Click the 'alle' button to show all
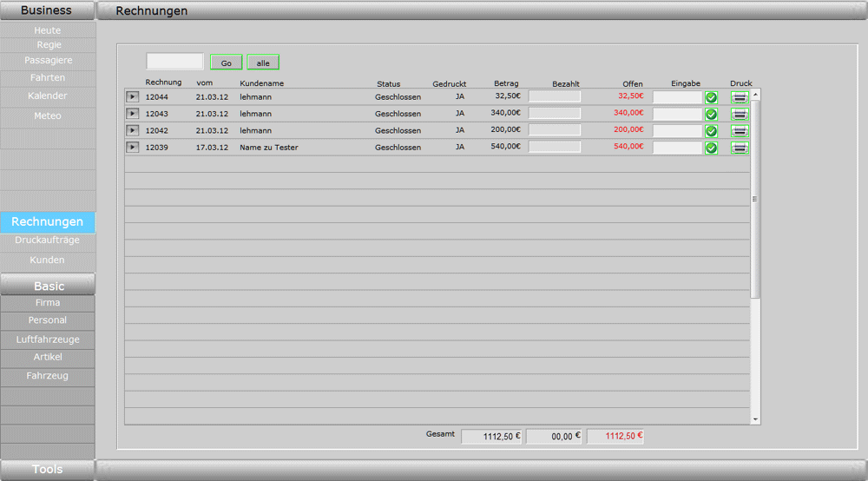Screen dimensions: 868x481 tap(263, 63)
